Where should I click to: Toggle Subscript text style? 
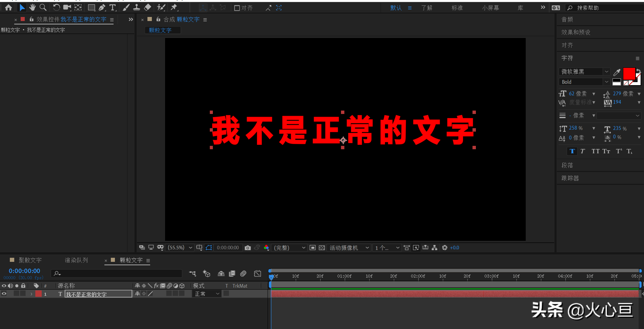point(629,151)
